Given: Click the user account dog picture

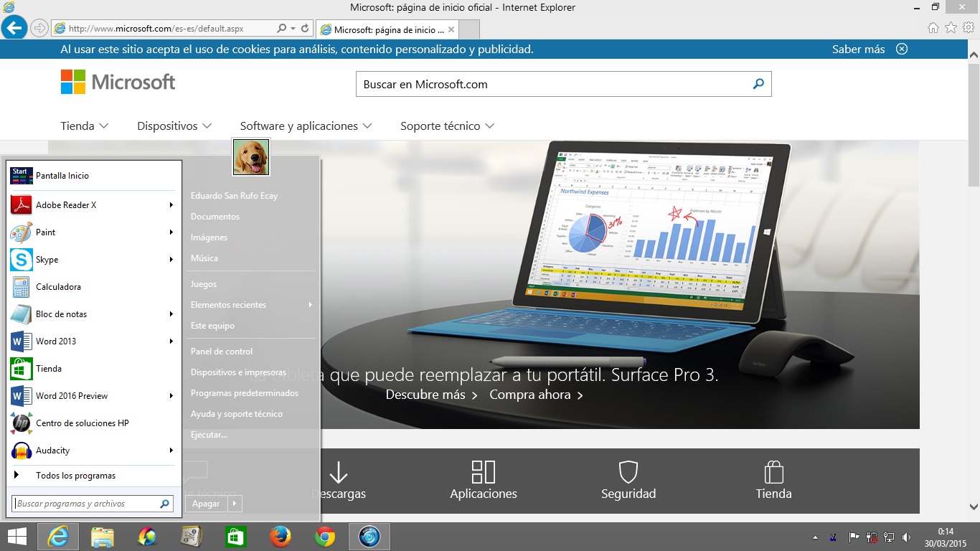Looking at the screenshot, I should (x=251, y=157).
